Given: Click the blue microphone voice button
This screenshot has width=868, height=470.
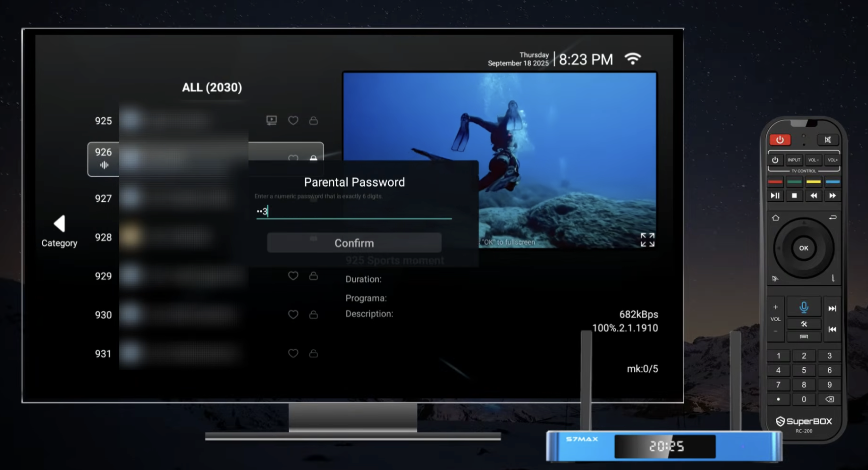Looking at the screenshot, I should (804, 307).
